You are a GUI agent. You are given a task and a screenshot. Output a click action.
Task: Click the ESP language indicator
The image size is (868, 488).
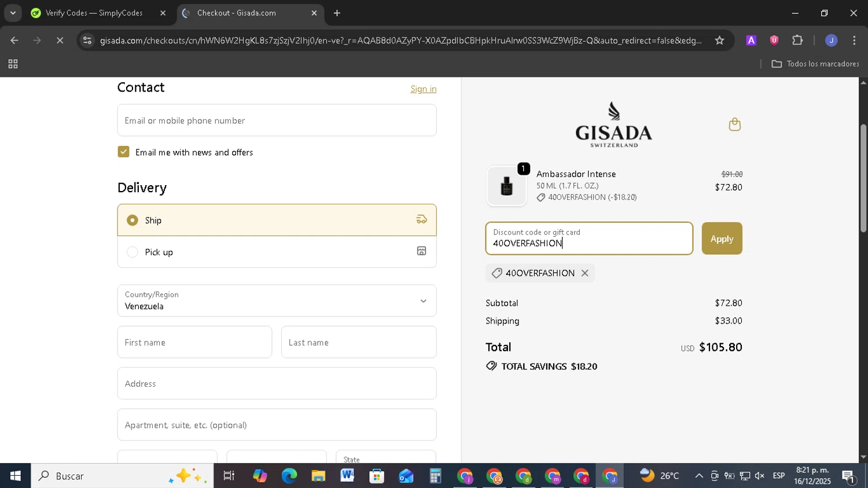tap(779, 476)
